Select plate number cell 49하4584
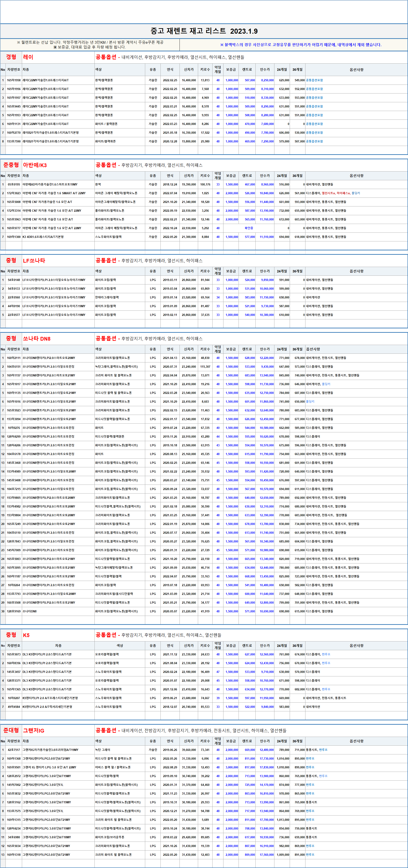Viewport: 408px width, 868px height. pyautogui.click(x=14, y=707)
